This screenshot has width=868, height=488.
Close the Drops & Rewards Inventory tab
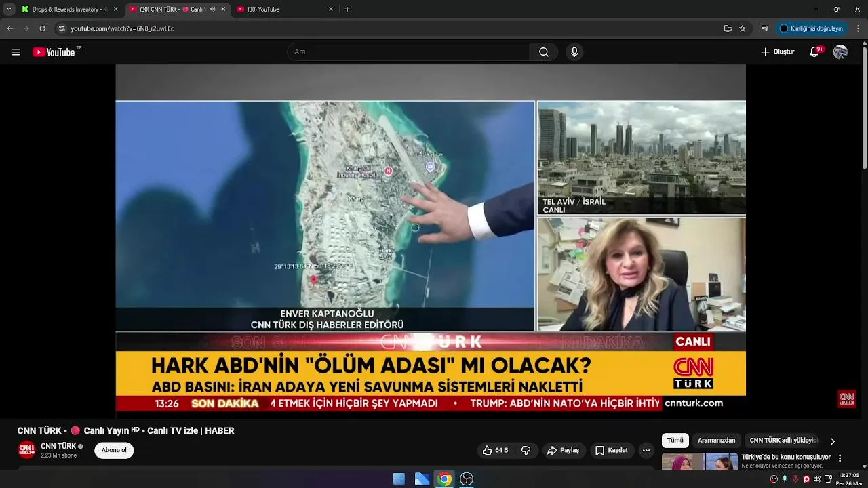pyautogui.click(x=115, y=9)
